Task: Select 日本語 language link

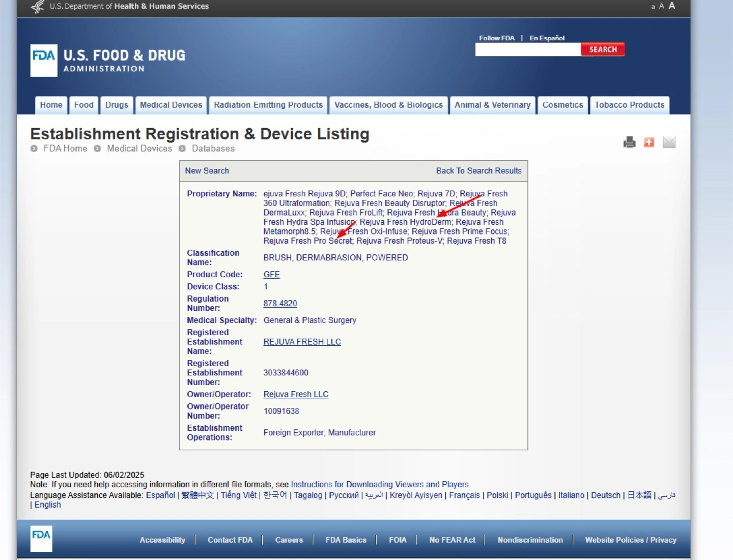Action: coord(639,495)
